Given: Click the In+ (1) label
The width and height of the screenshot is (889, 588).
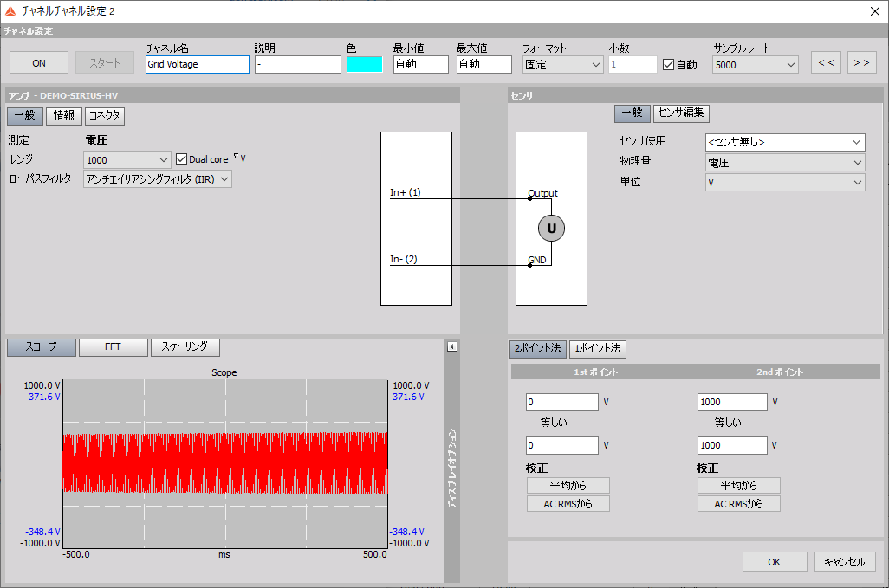Looking at the screenshot, I should pyautogui.click(x=405, y=192).
